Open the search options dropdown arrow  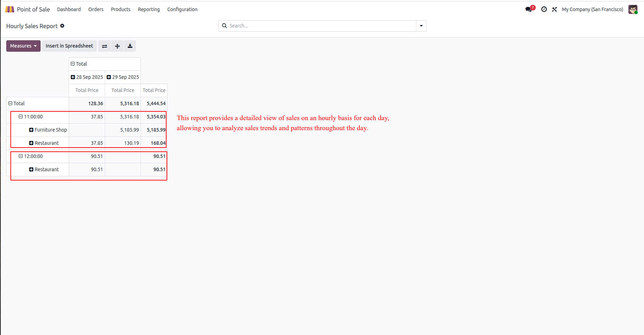pyautogui.click(x=421, y=26)
